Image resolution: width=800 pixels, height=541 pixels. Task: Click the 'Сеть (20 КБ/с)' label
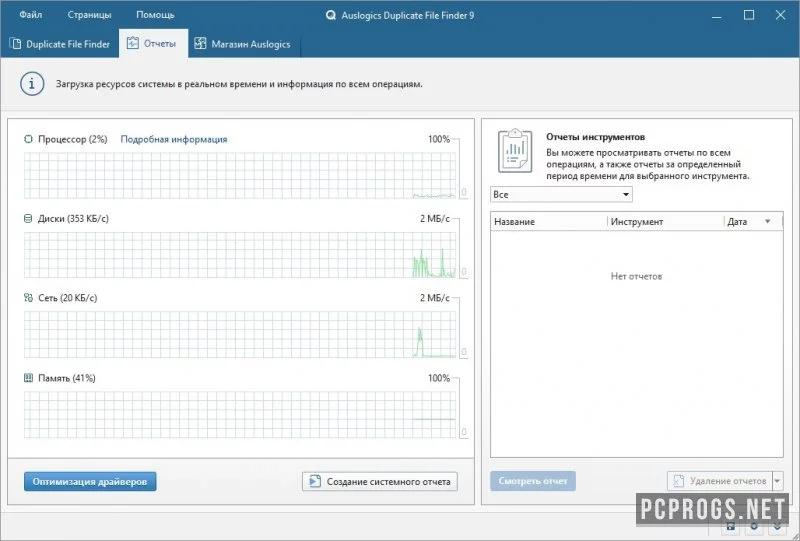(x=67, y=298)
